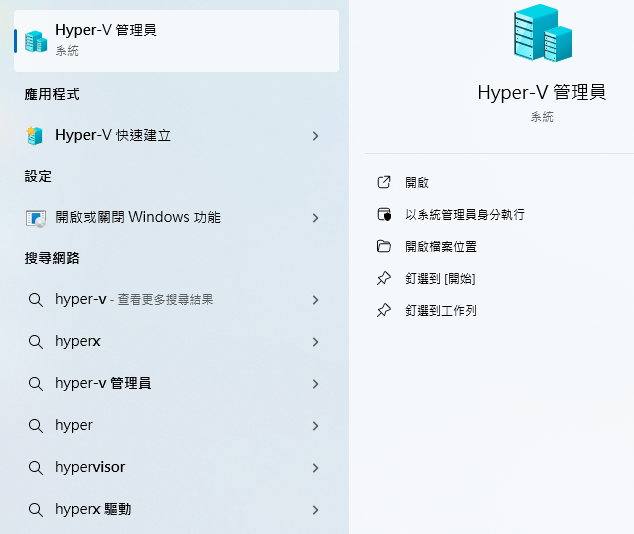This screenshot has width=634, height=534.
Task: Click the 開啟檔案位置 folder icon
Action: [x=384, y=246]
